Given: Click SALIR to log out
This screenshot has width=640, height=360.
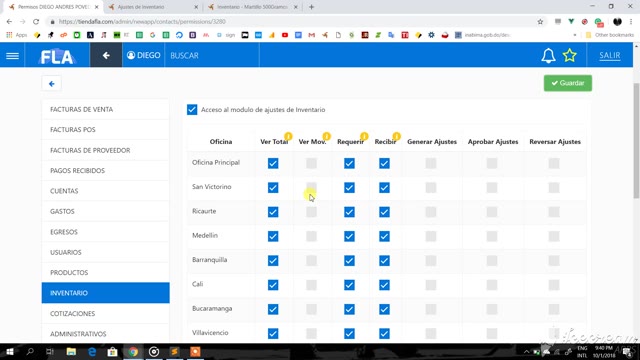Looking at the screenshot, I should pos(609,56).
